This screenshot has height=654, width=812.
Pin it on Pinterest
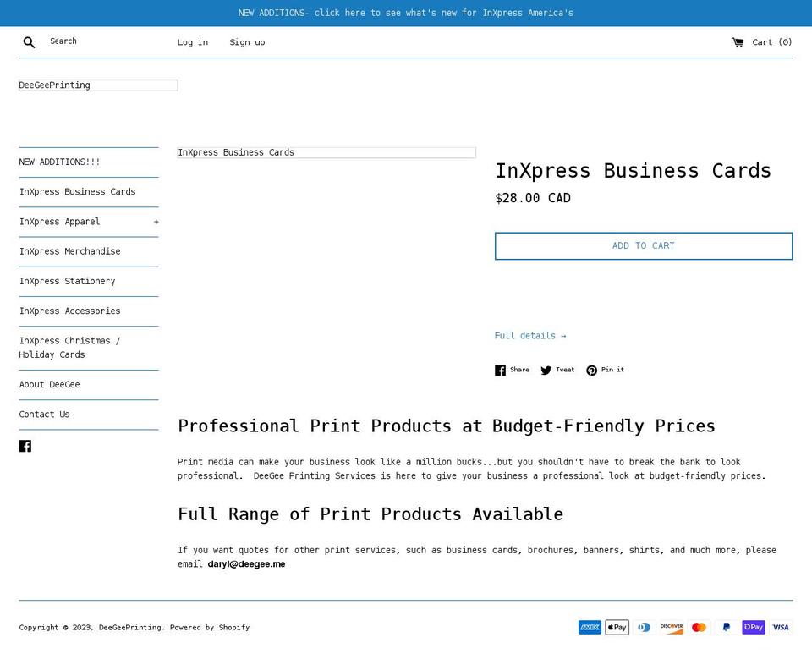[x=605, y=370]
